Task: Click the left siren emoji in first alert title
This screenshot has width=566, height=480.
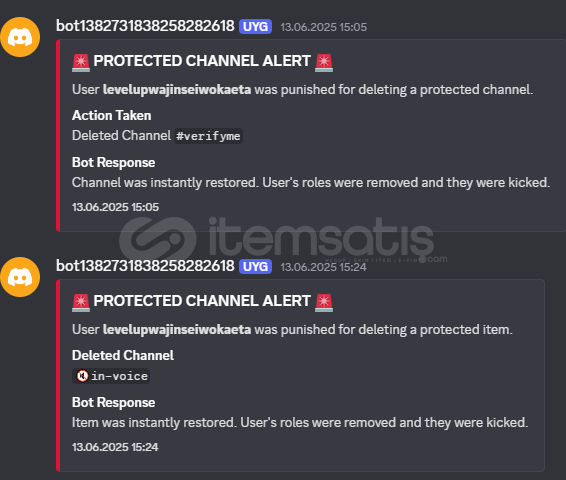Action: 81,62
